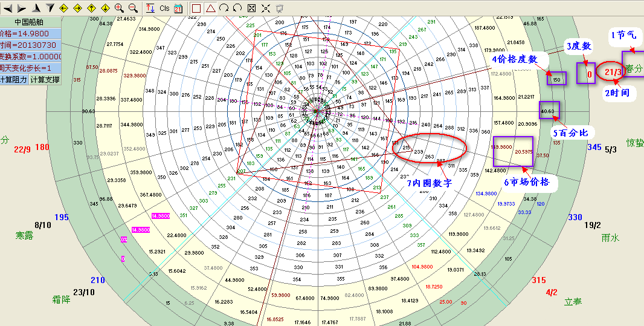Image resolution: width=644 pixels, height=326 pixels.
Task: Click the red-blue up/down arrows icon
Action: click(150, 8)
